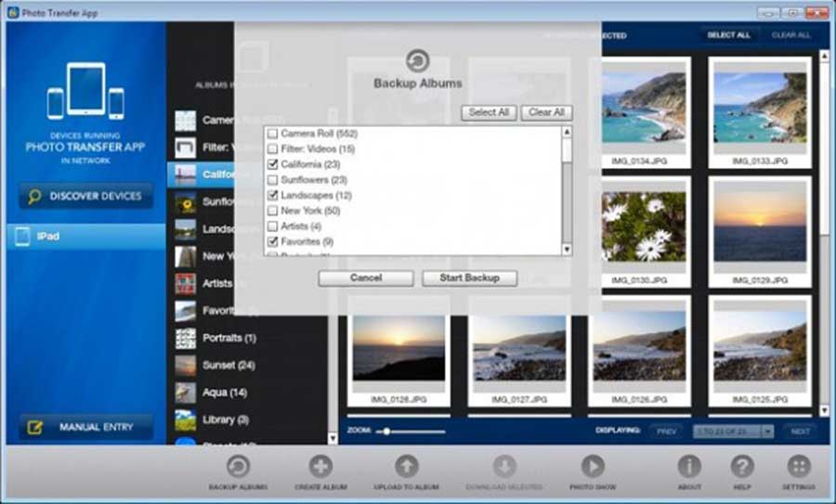Click the Create Album plus icon
Screen dimensions: 836x504
321,467
